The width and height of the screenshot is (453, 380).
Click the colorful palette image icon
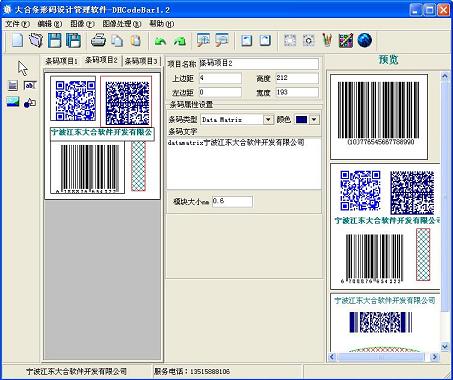click(x=346, y=40)
